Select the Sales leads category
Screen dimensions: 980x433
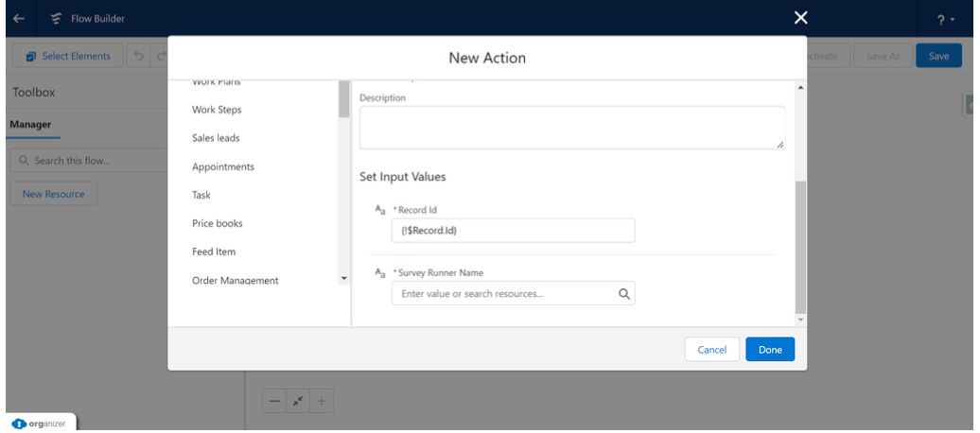tap(216, 138)
